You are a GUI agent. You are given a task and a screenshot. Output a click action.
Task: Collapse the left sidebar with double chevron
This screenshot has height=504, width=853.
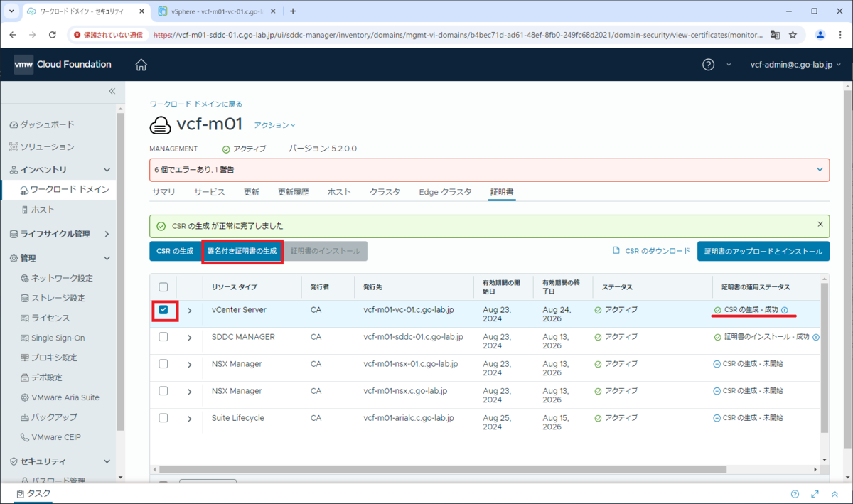(x=112, y=92)
